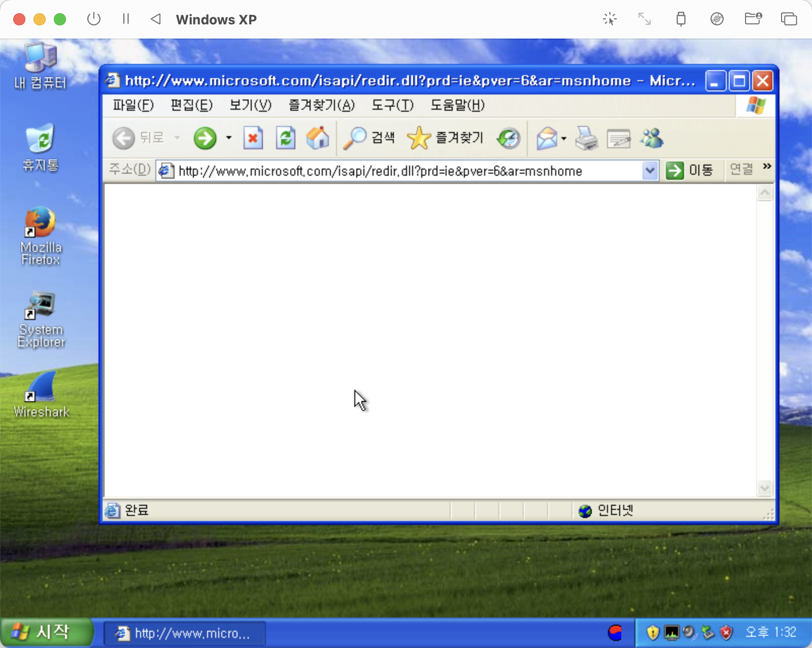The width and height of the screenshot is (812, 648).
Task: Click the VM power icon in title bar
Action: tap(94, 19)
